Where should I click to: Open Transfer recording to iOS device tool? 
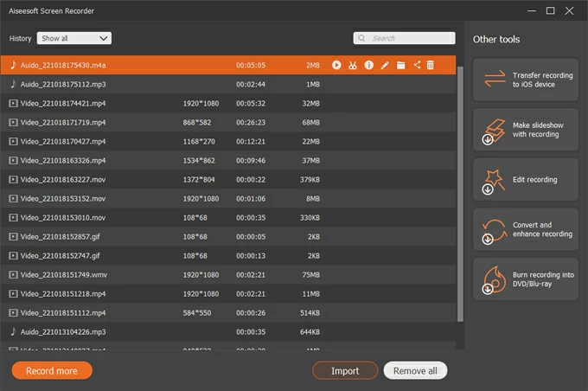click(x=526, y=80)
